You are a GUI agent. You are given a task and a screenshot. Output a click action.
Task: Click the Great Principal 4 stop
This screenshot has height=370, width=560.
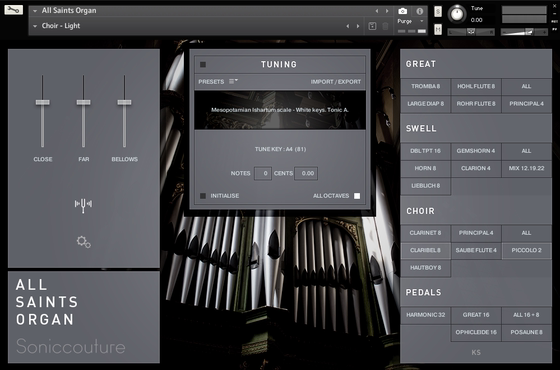pyautogui.click(x=526, y=104)
